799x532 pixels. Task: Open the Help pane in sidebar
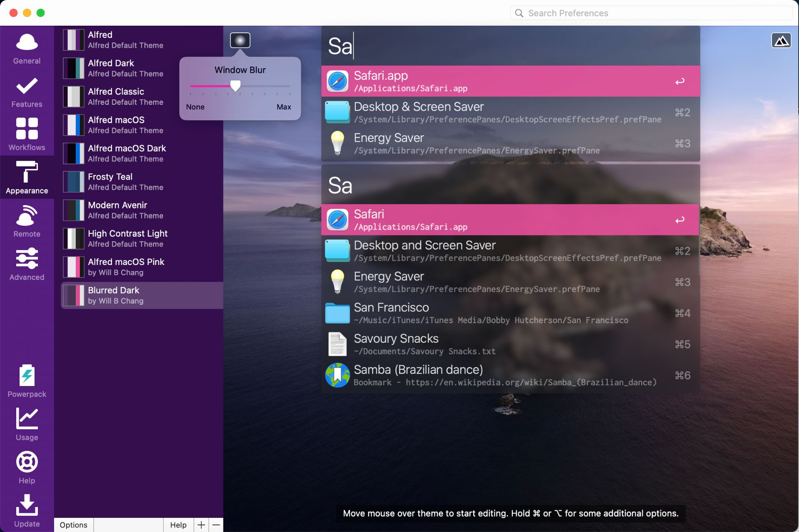pyautogui.click(x=27, y=467)
